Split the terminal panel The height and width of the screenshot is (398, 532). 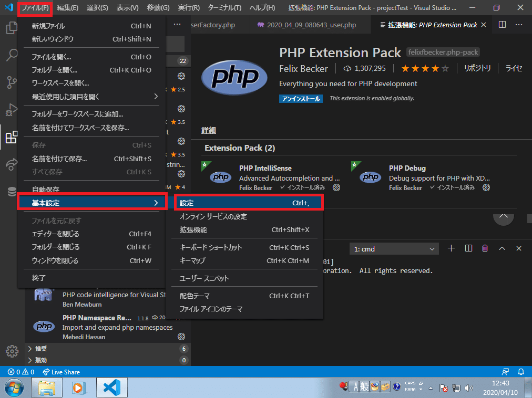pyautogui.click(x=468, y=248)
